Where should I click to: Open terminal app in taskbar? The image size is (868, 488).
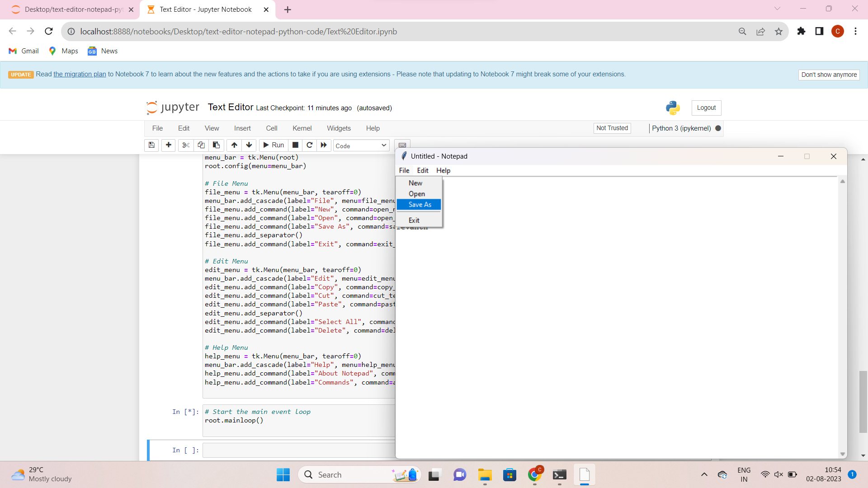pyautogui.click(x=560, y=474)
